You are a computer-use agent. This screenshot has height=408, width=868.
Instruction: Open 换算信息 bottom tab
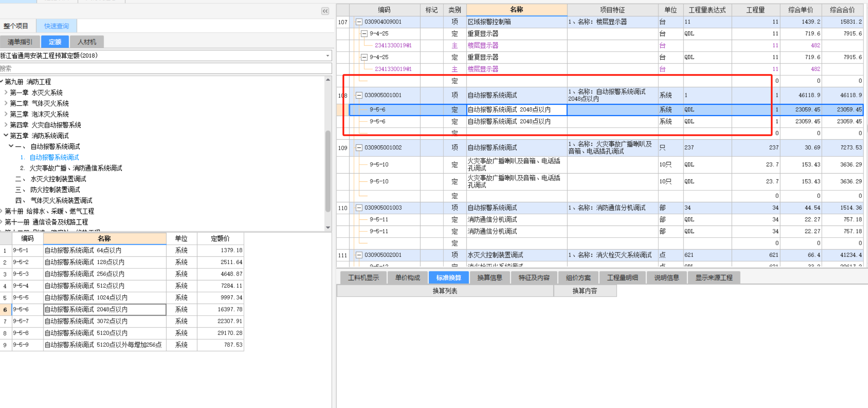[490, 278]
